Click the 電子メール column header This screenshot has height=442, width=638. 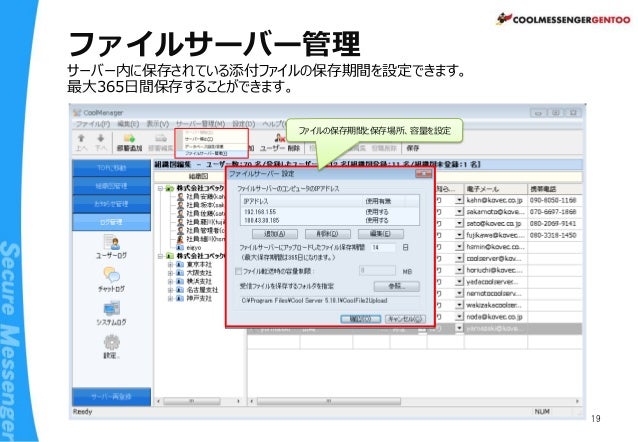(x=495, y=189)
